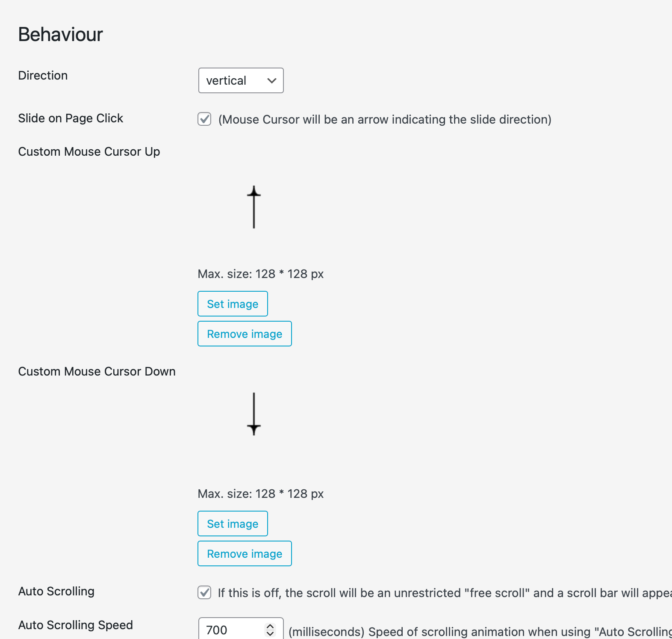Click the Behaviour section heading

pyautogui.click(x=60, y=34)
